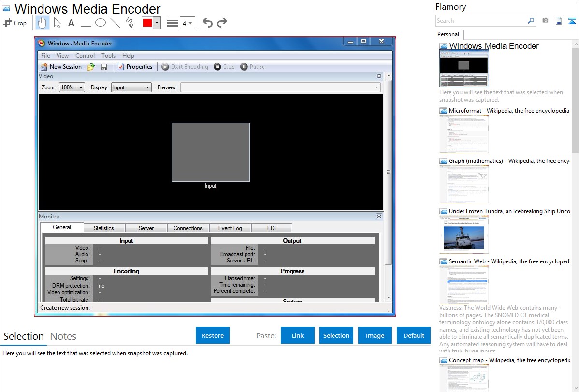Select the arrow pointer tool

click(57, 23)
